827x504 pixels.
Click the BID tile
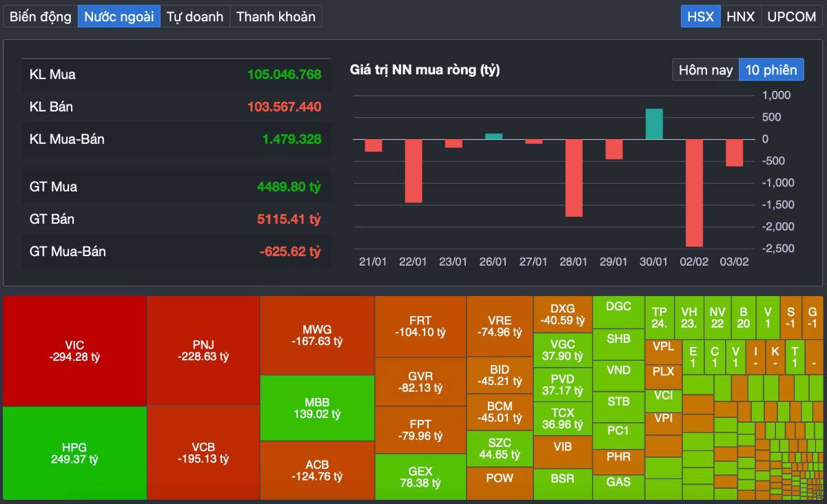click(x=500, y=375)
